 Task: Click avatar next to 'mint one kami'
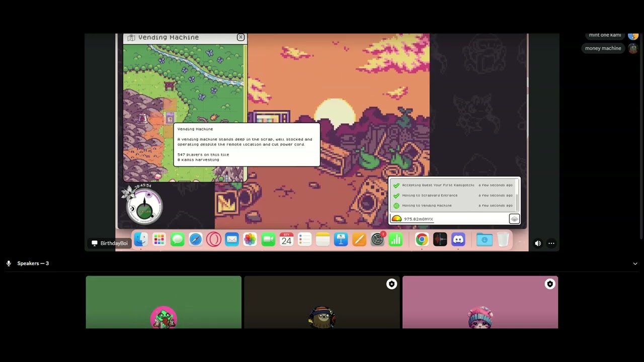633,36
